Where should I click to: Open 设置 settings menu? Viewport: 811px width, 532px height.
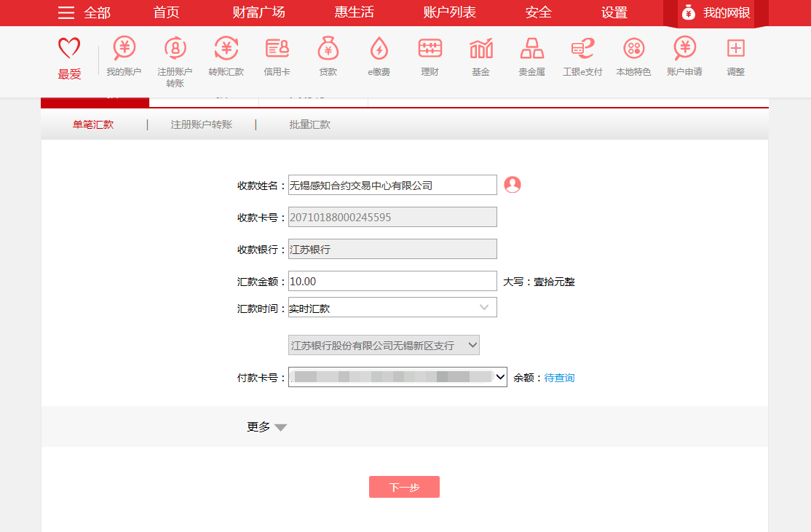point(614,12)
